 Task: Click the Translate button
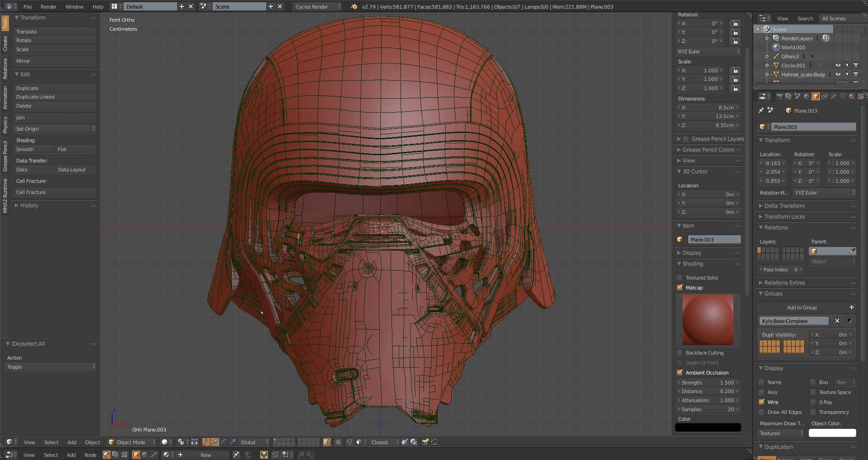[55, 32]
